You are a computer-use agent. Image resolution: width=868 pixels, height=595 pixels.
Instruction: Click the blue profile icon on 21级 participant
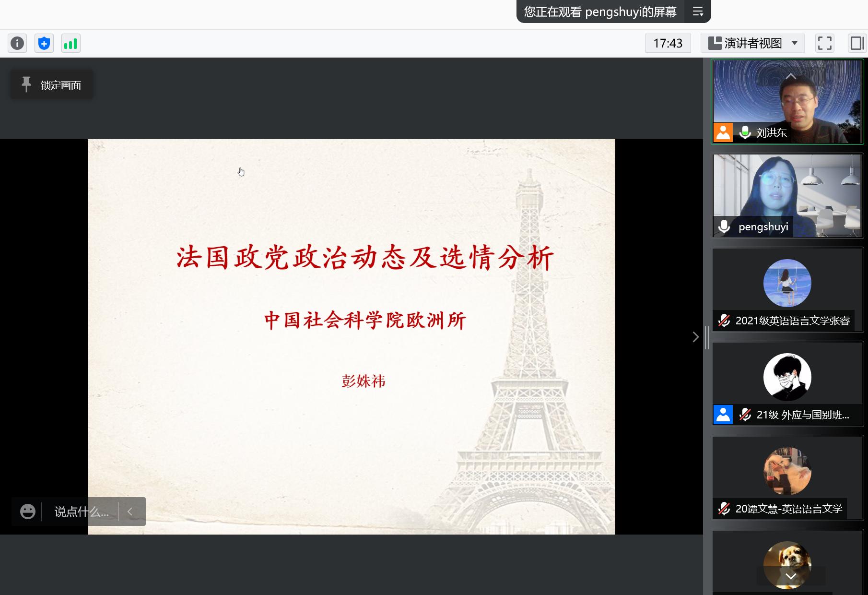pos(723,415)
